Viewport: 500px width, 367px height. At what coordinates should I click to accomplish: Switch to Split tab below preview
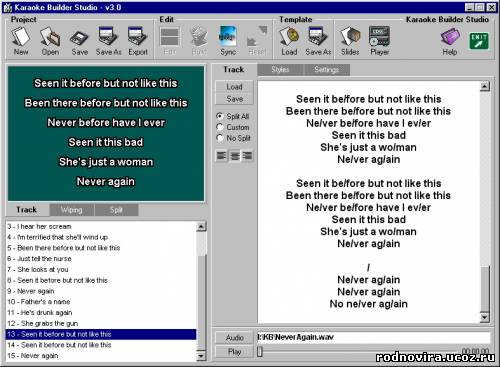point(116,210)
